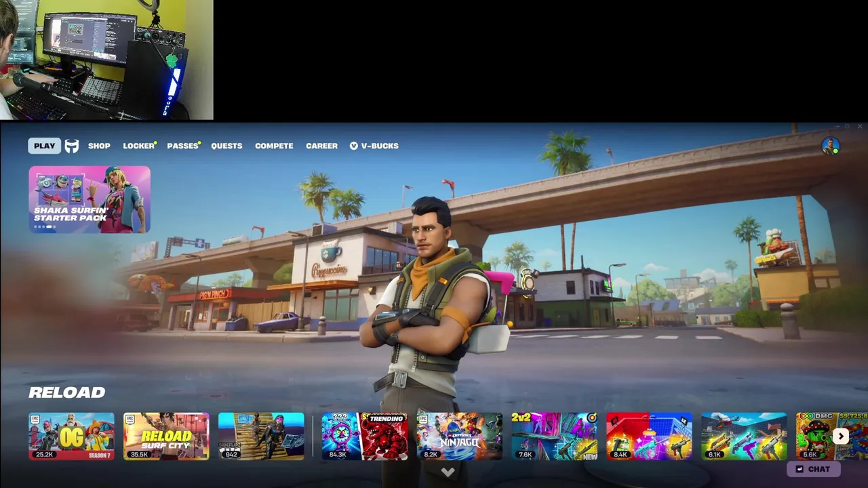
Task: Open the Shaka Surfin' Starter Pack banner
Action: 90,199
